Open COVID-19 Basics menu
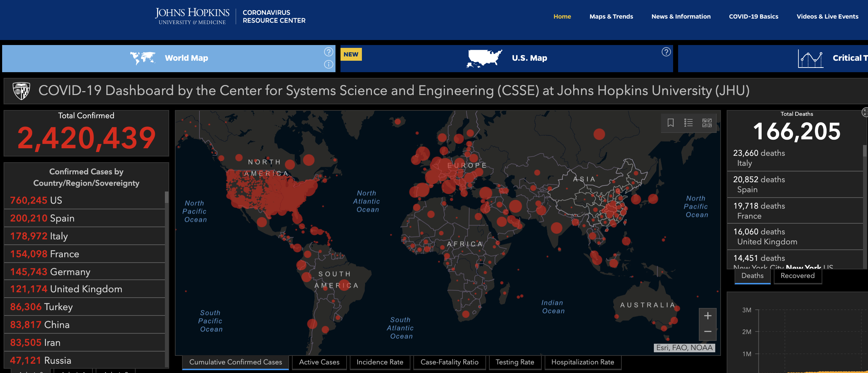868x373 pixels. click(x=753, y=16)
